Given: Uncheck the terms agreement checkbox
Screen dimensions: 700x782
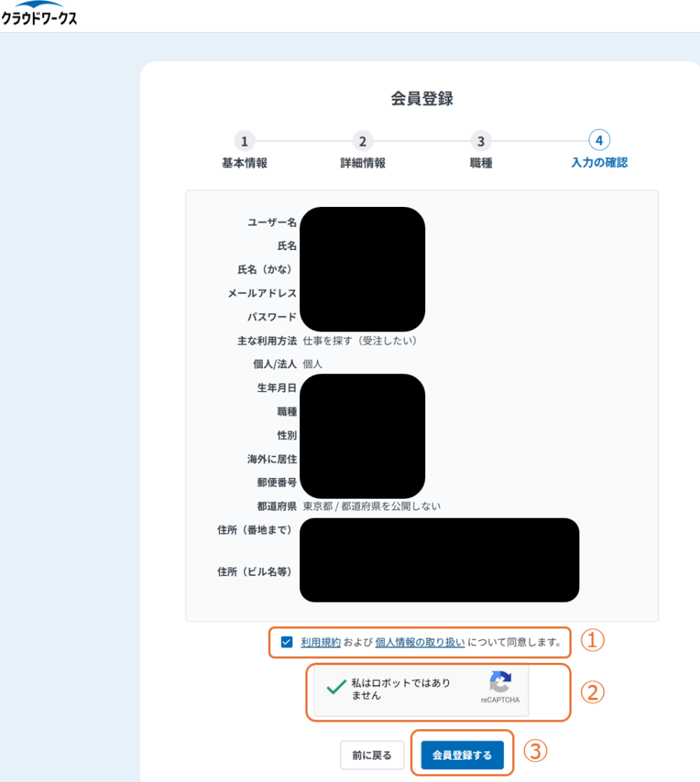Looking at the screenshot, I should (287, 641).
